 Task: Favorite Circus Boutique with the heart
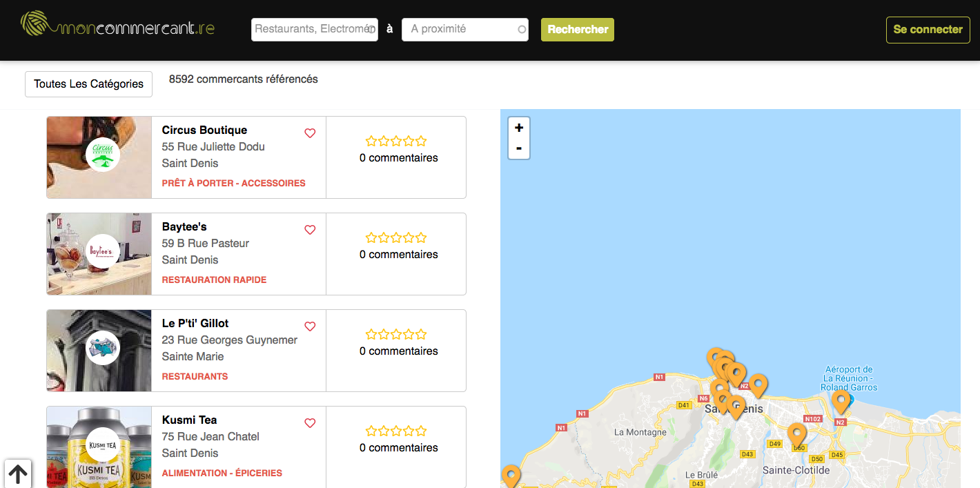(310, 133)
